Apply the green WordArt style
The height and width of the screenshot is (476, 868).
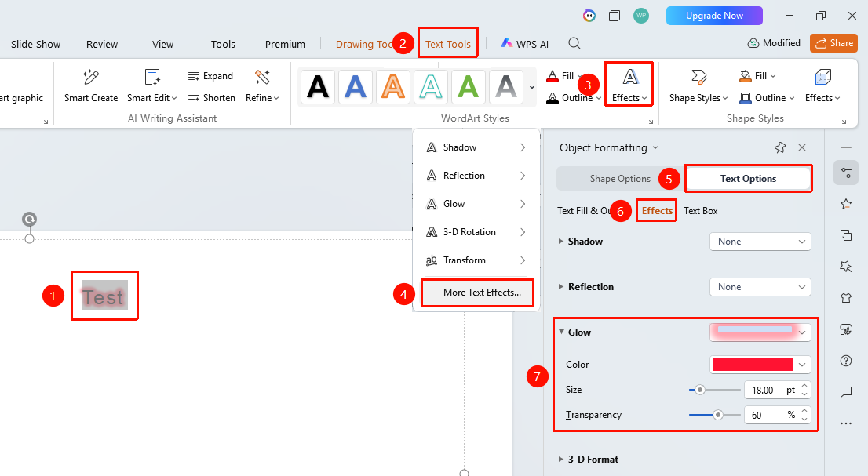(x=469, y=87)
